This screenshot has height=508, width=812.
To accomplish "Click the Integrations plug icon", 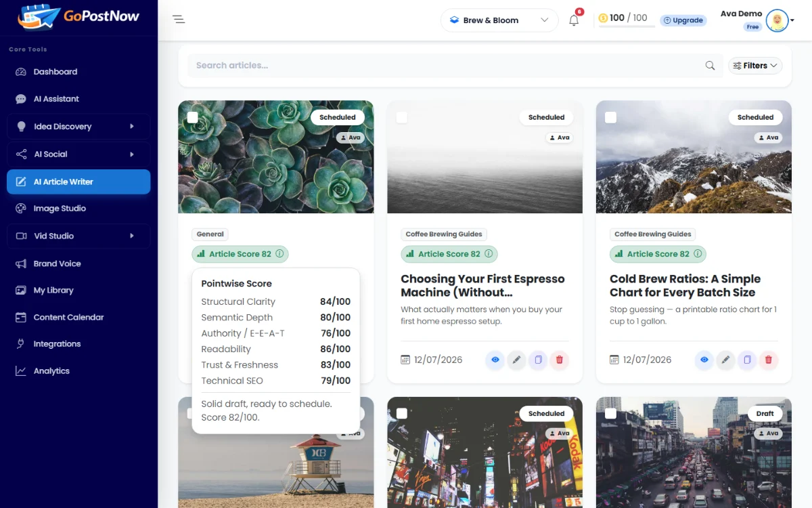I will 21,344.
